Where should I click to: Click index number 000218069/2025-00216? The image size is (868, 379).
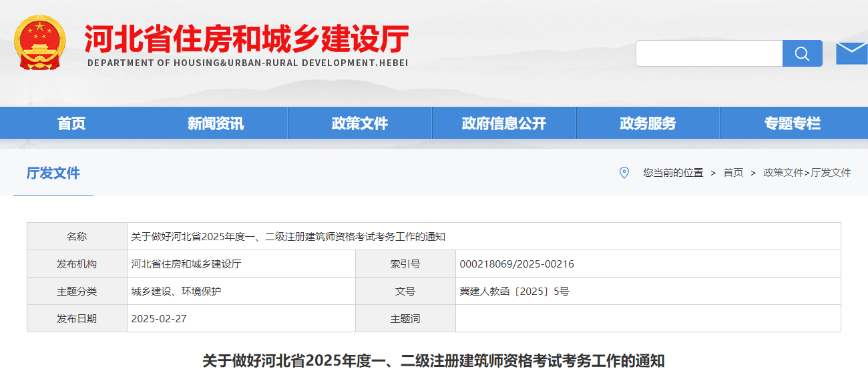517,264
